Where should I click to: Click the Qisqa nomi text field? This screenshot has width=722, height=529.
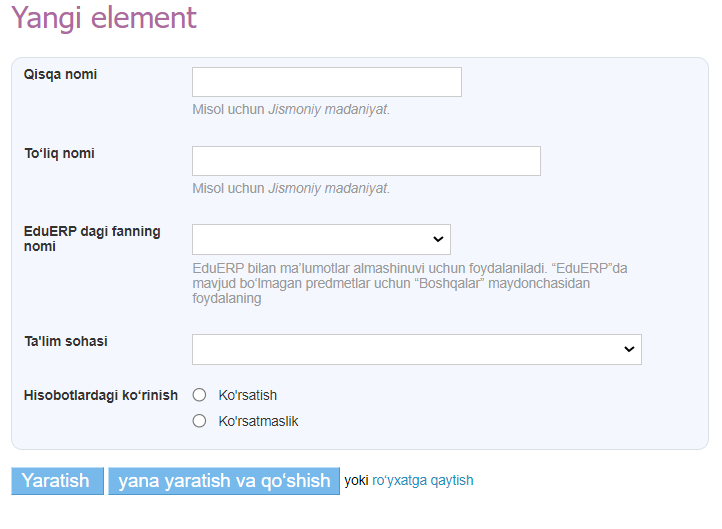tap(326, 82)
